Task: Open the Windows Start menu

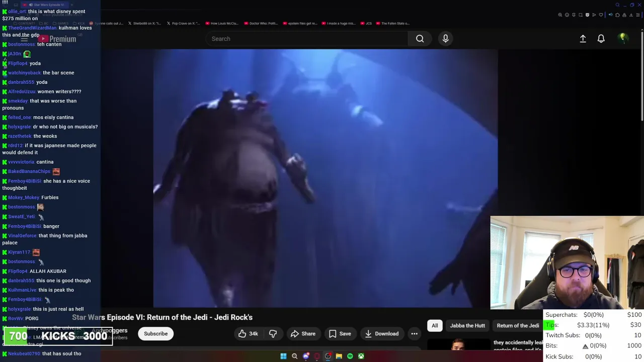Action: 283,356
